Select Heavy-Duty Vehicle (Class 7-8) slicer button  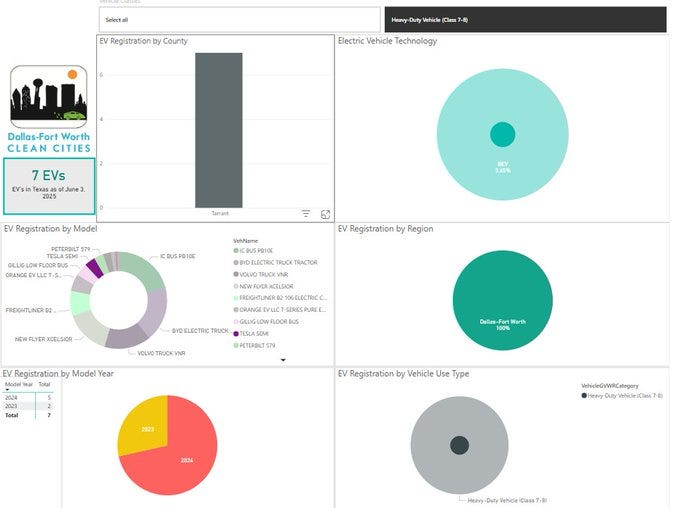point(526,20)
